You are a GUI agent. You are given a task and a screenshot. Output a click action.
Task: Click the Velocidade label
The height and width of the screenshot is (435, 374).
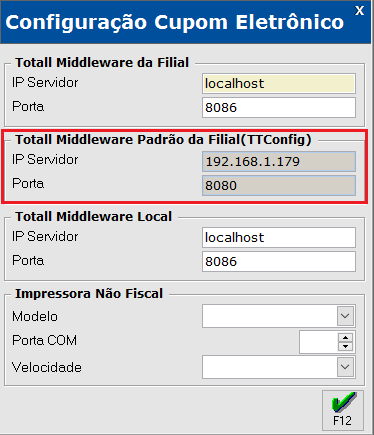coord(47,367)
